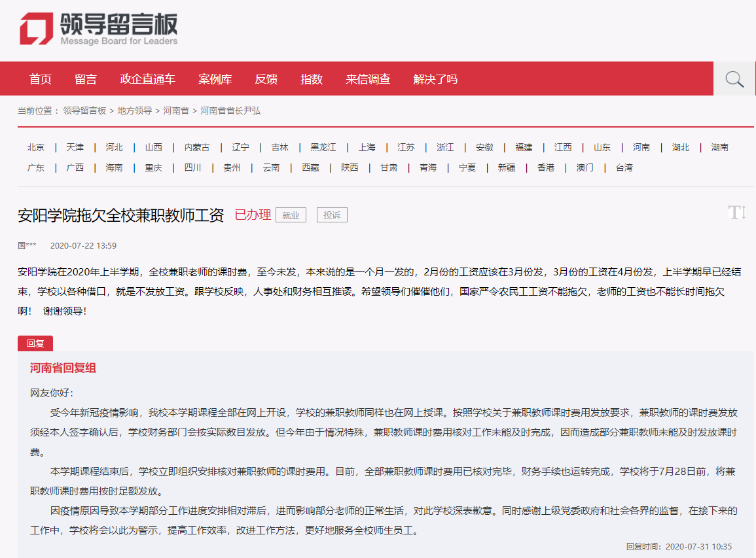
Task: Open the 首页 menu item
Action: tap(41, 79)
